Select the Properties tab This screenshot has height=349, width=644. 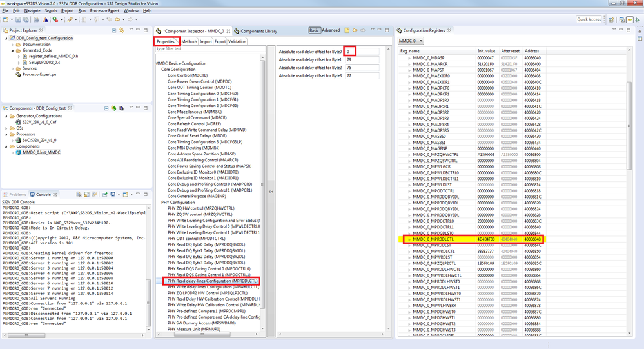[166, 41]
